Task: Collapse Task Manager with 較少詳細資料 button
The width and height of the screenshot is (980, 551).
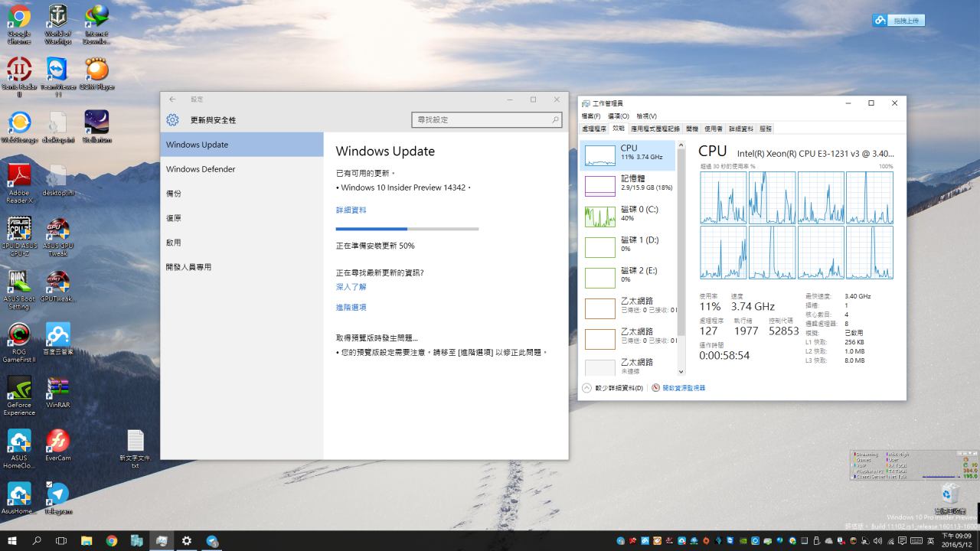Action: click(x=613, y=388)
